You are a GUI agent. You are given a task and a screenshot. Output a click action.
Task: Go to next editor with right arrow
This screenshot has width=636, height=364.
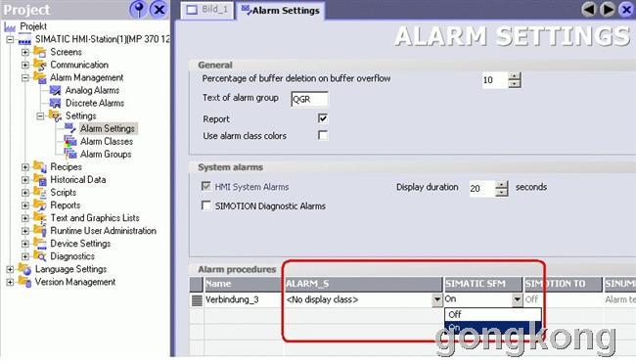point(608,9)
